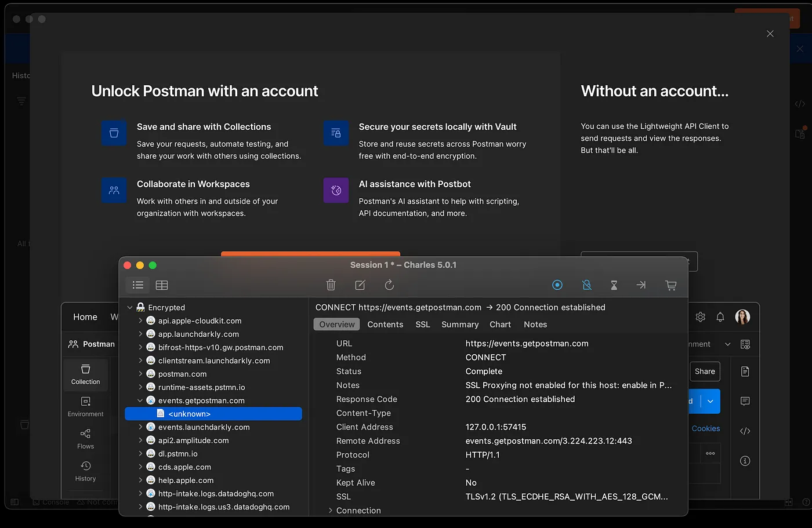
Task: Switch to Sequence view table icon
Action: (x=162, y=285)
